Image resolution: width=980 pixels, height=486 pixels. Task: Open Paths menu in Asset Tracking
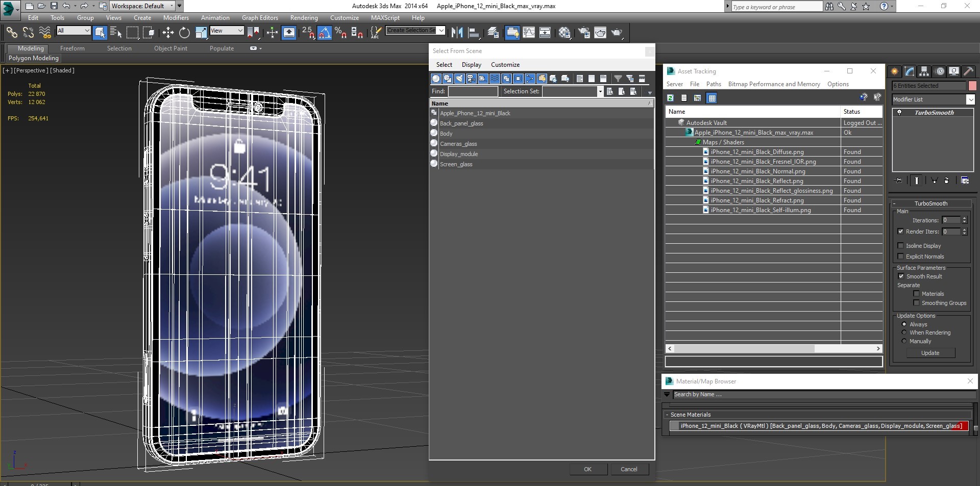coord(714,84)
